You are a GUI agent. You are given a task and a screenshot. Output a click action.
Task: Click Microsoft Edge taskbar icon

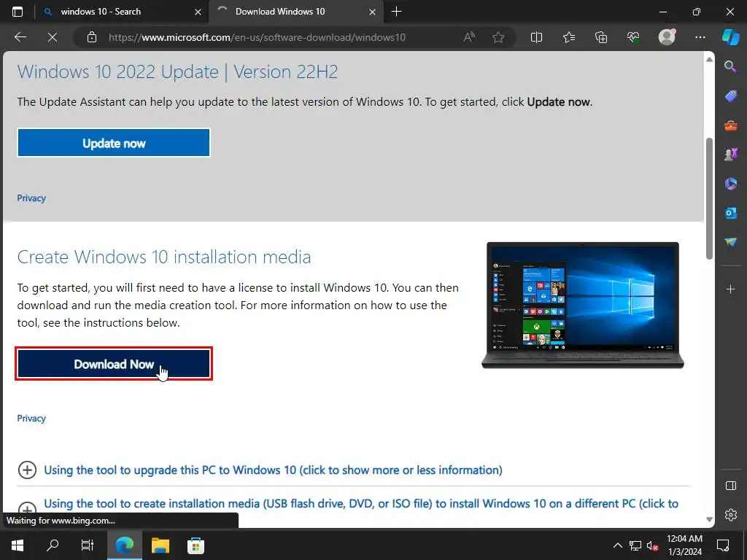tap(125, 545)
